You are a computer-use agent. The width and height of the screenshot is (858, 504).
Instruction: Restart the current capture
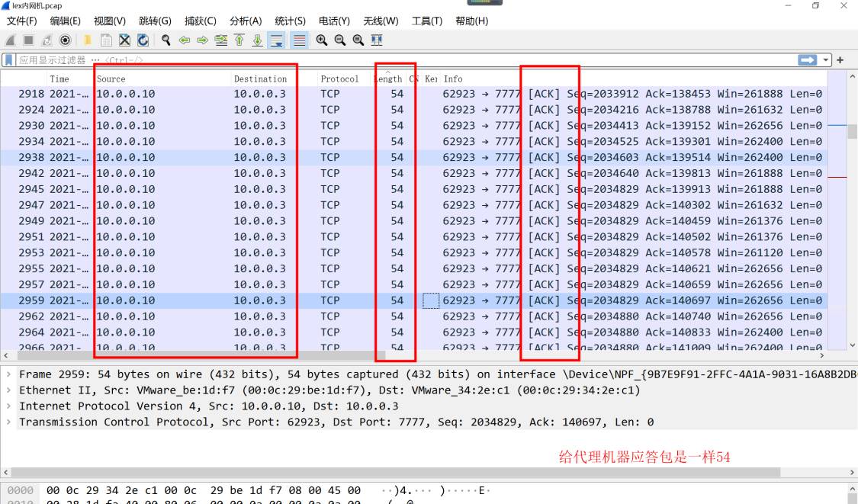tap(47, 40)
